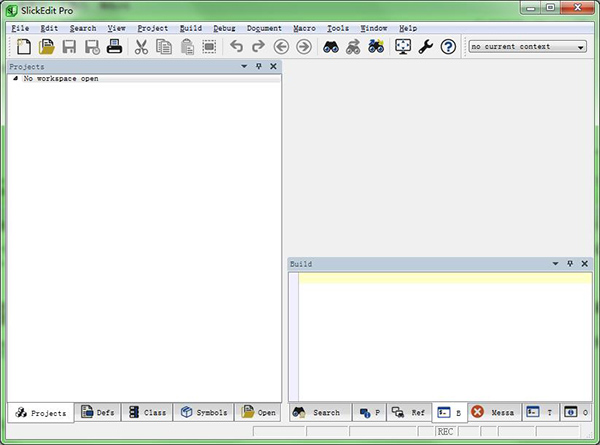The height and width of the screenshot is (445, 600).
Task: Open the Tools menu
Action: pos(338,28)
